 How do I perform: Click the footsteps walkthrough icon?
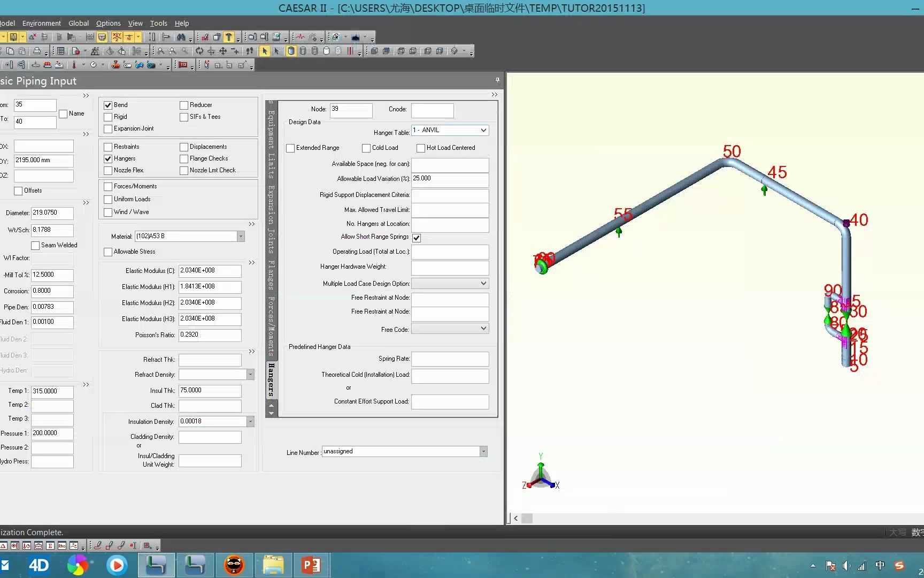click(250, 51)
